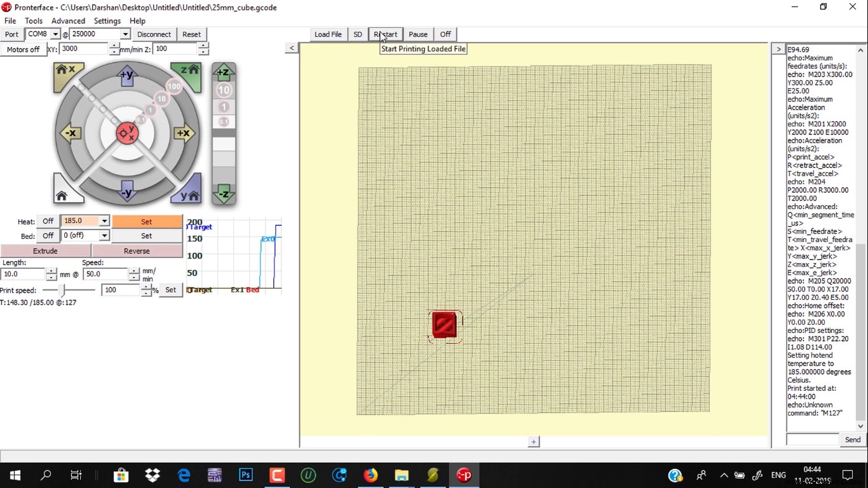Turn off the bed heater
Image resolution: width=868 pixels, height=488 pixels.
[48, 235]
